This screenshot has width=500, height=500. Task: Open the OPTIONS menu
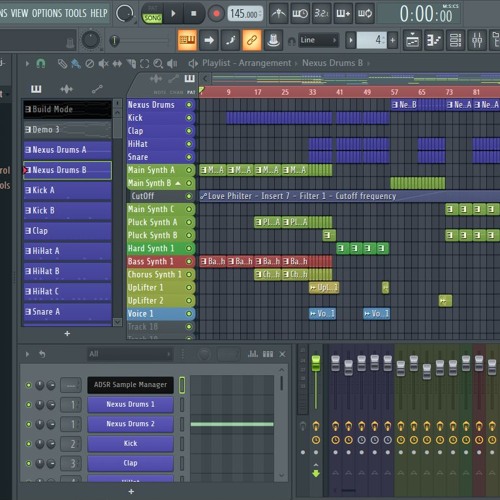(x=47, y=13)
